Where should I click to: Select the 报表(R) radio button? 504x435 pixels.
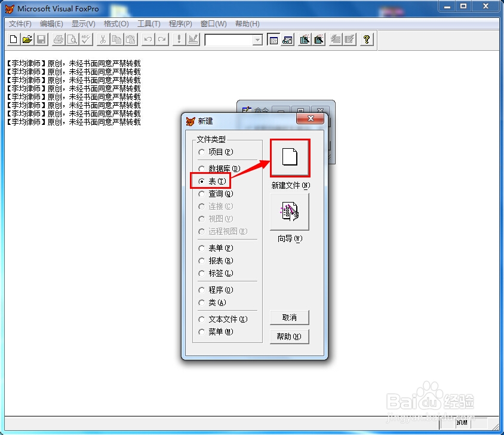201,261
